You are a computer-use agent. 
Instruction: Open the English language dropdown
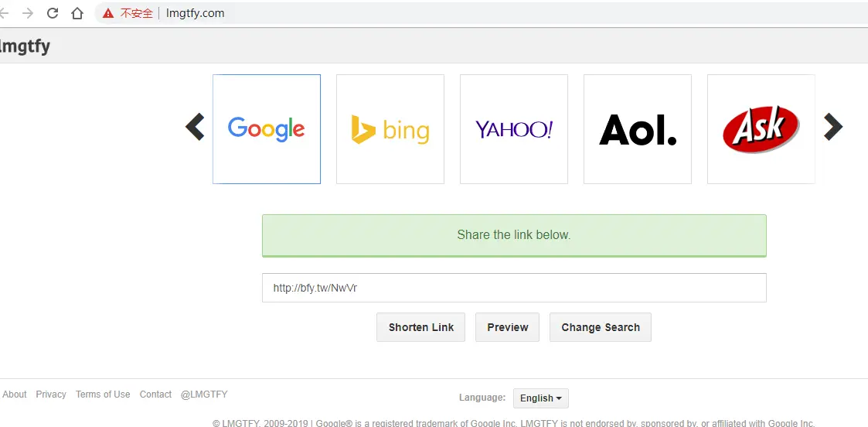[541, 398]
